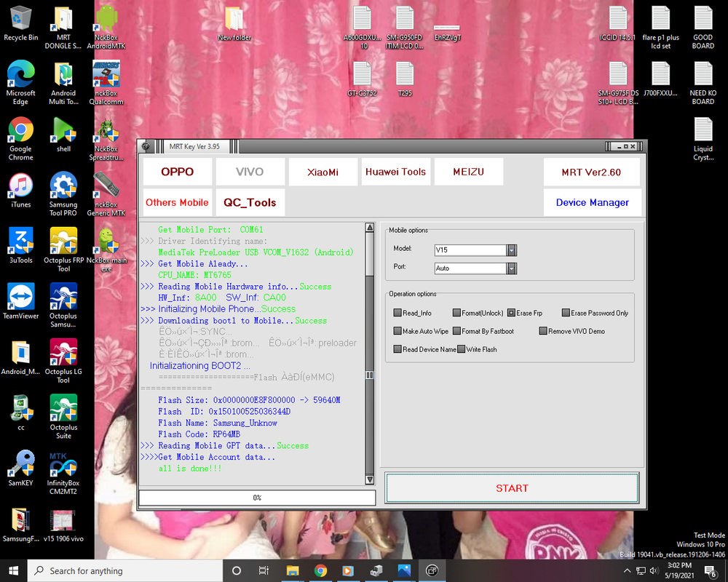
Task: Open the Others Mobile tab
Action: (x=178, y=202)
